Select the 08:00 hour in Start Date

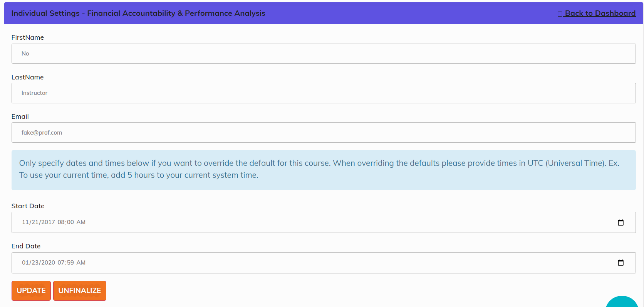(61, 222)
